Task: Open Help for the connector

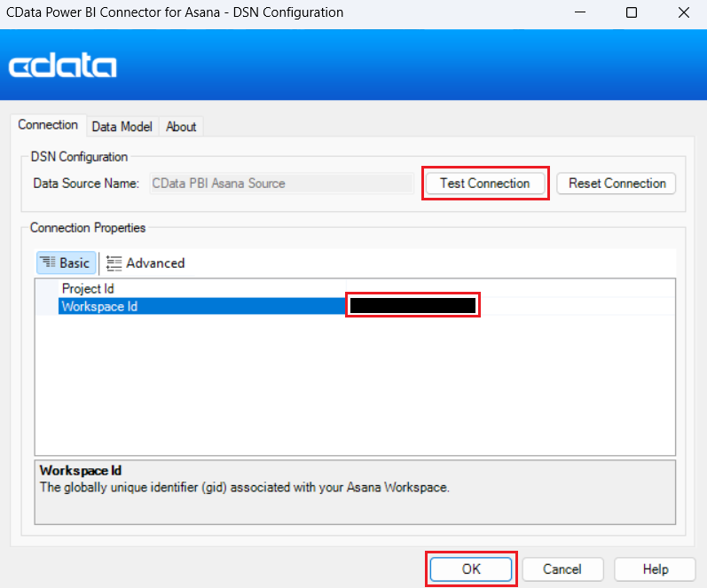Action: [x=655, y=568]
